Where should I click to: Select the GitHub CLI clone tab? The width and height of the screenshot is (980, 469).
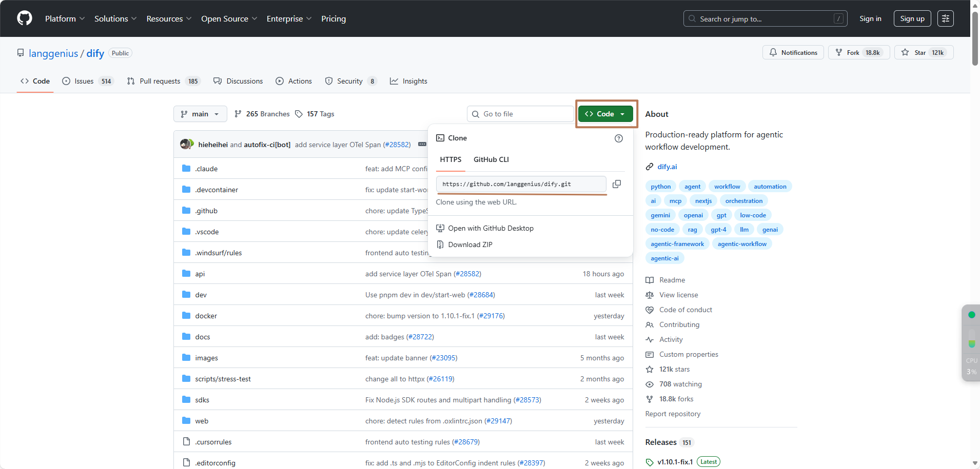(x=491, y=159)
